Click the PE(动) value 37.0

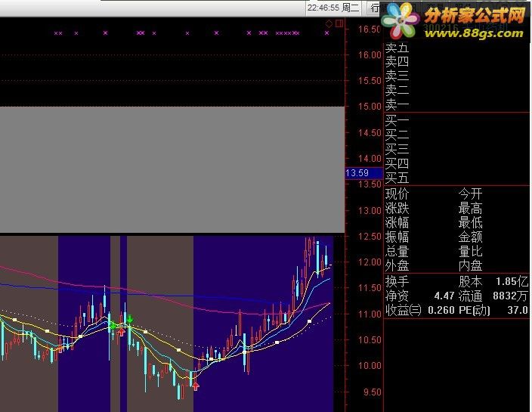(518, 310)
